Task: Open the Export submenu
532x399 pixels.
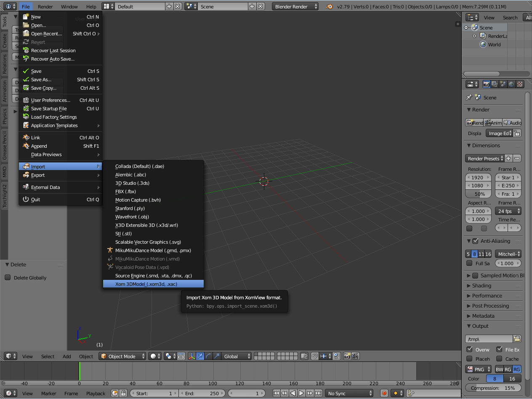Action: pos(61,175)
